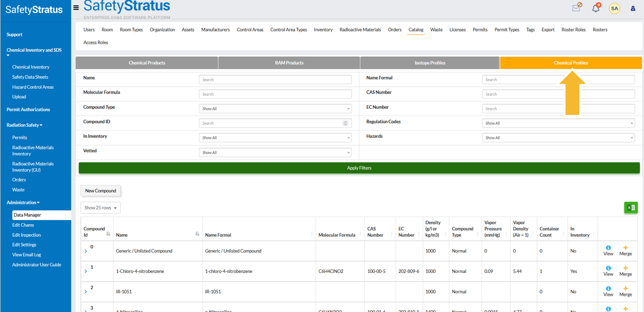
Task: Open View Email Log link
Action: (x=27, y=255)
